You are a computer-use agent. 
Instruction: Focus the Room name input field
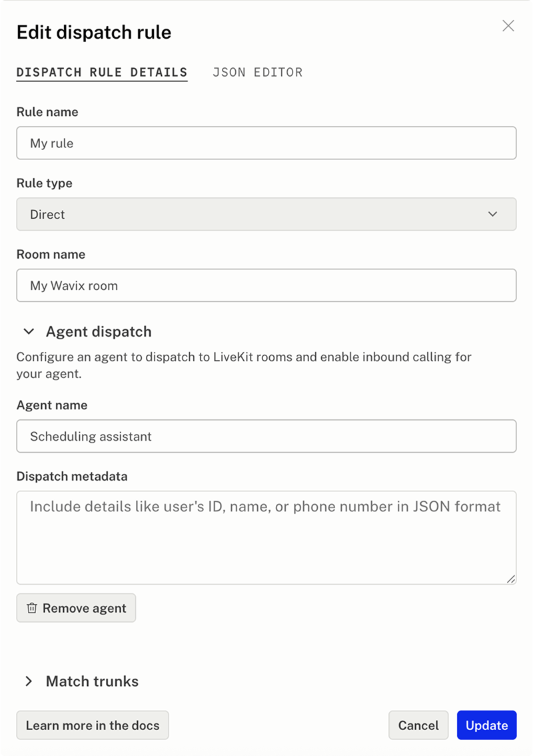coord(266,285)
